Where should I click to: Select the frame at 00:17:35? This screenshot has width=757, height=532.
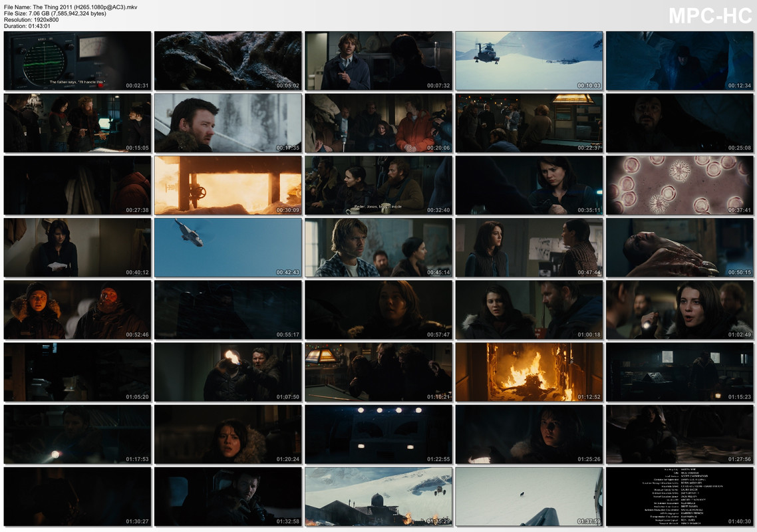pos(228,123)
